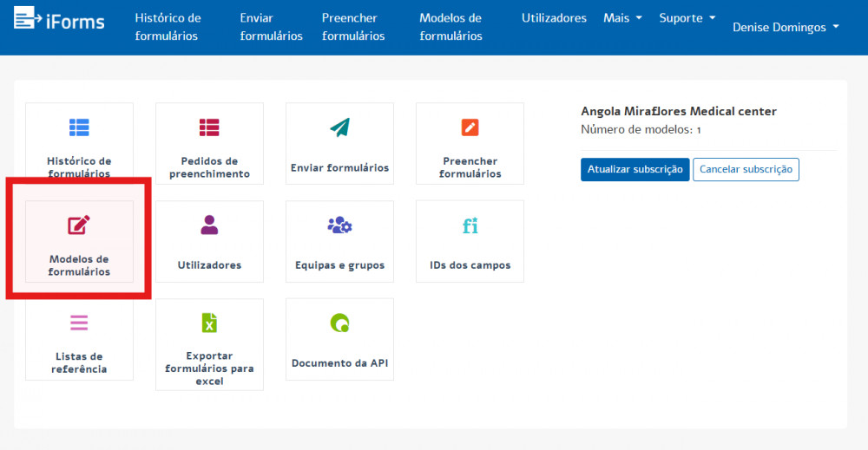The width and height of the screenshot is (868, 450).
Task: Open the Pedidos de preenchimento tile icon
Action: coord(209,127)
